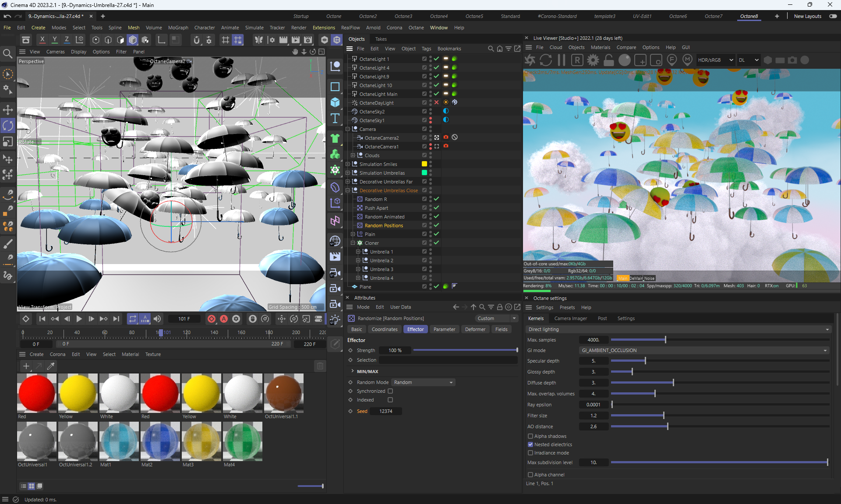Click the Octane render settings gear icon
The width and height of the screenshot is (841, 504).
[x=593, y=60]
